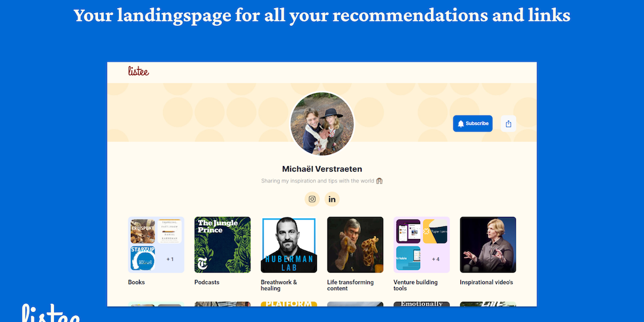Click the Breathwork & healing label

pos(279,286)
